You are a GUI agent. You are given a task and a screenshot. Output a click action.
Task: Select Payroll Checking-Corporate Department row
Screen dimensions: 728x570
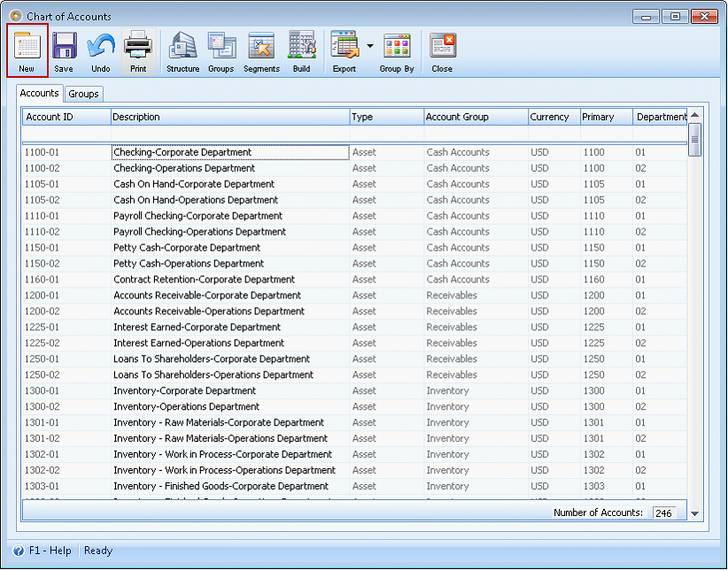point(355,216)
